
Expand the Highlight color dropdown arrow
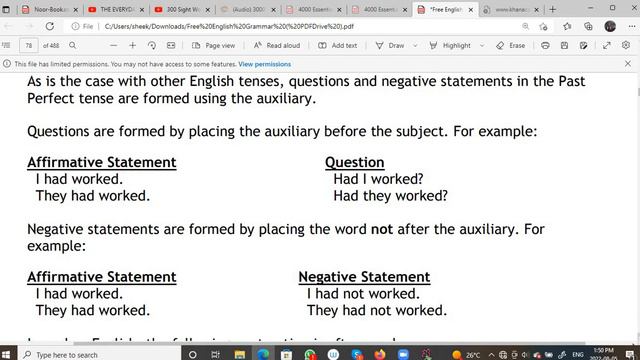click(x=482, y=45)
